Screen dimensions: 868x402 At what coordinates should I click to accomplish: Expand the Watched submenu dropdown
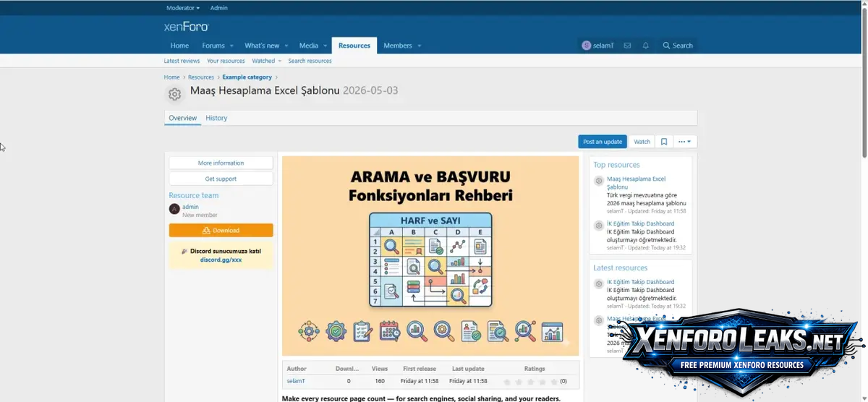click(279, 61)
